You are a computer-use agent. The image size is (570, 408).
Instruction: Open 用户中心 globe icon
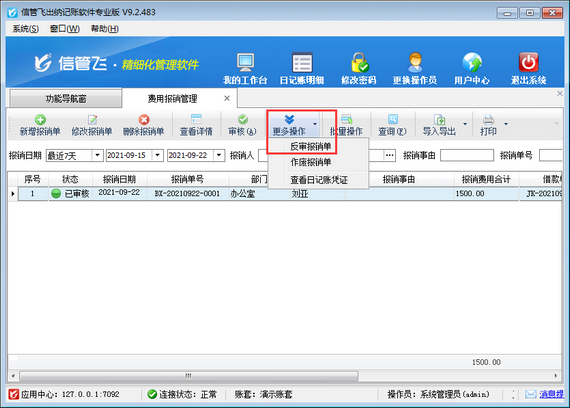(x=472, y=63)
